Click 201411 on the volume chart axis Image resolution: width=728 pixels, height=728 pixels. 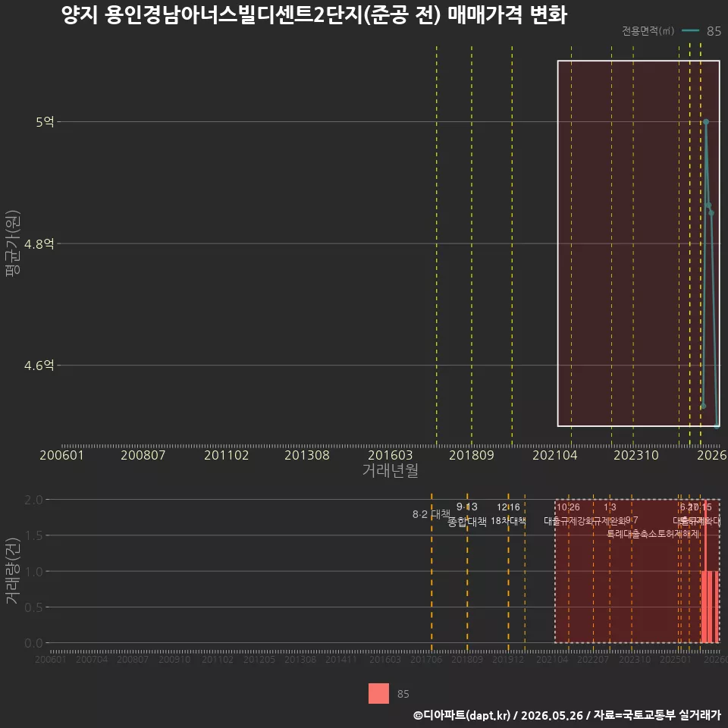pos(340,659)
